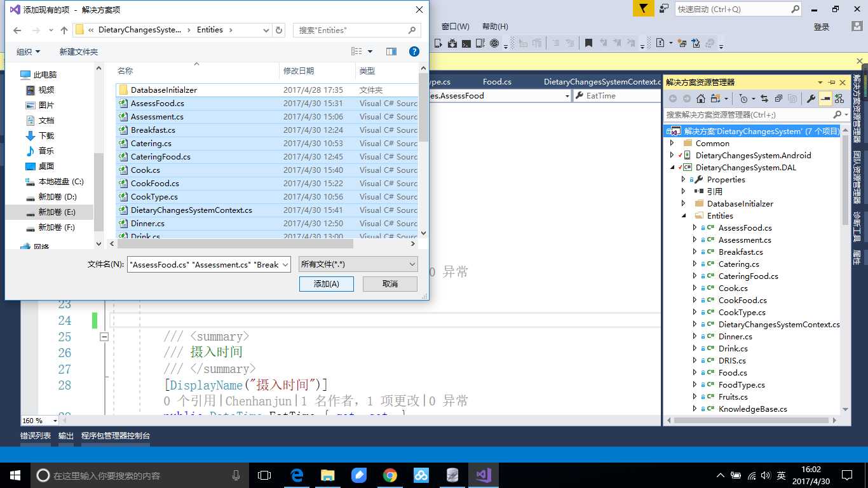Open the file name combo dropdown
The image size is (868, 488).
(285, 264)
